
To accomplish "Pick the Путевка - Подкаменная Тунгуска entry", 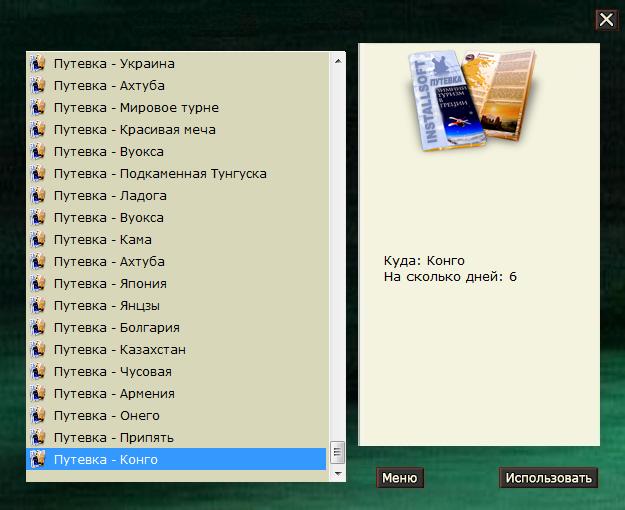I will 160,174.
